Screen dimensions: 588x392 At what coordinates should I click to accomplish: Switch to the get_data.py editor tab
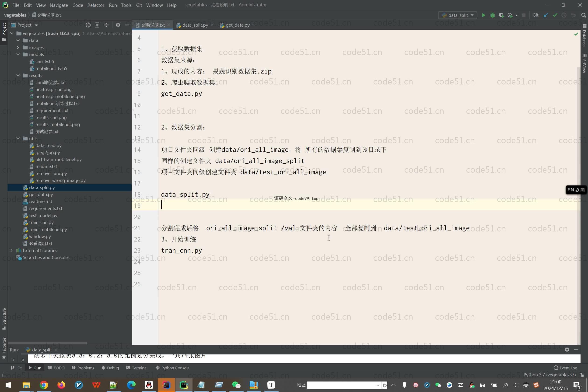[x=237, y=25]
